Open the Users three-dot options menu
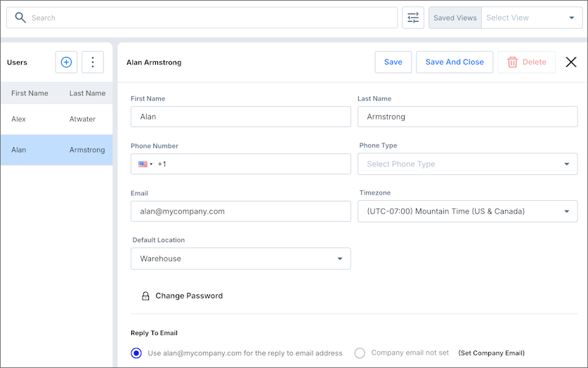Screen dimensions: 588x368 pyautogui.click(x=93, y=63)
